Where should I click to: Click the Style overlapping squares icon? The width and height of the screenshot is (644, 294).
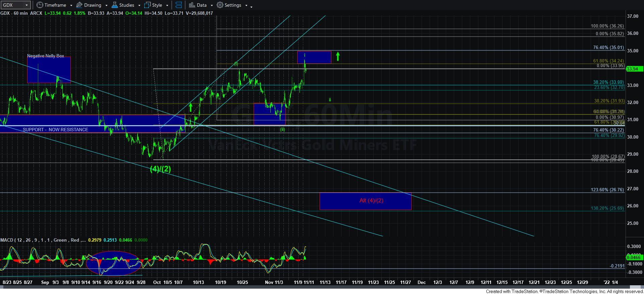tap(147, 5)
